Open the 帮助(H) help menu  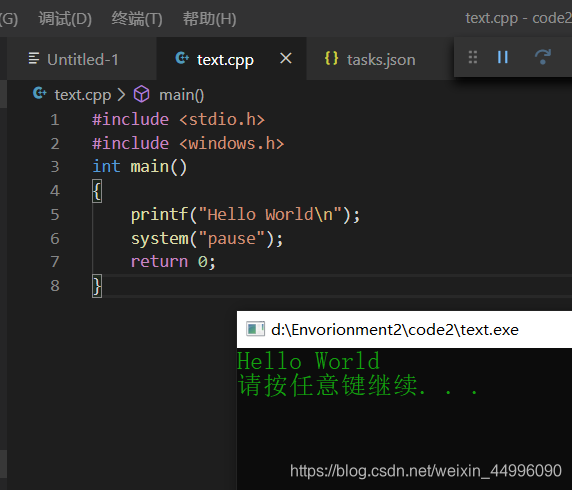pos(209,19)
